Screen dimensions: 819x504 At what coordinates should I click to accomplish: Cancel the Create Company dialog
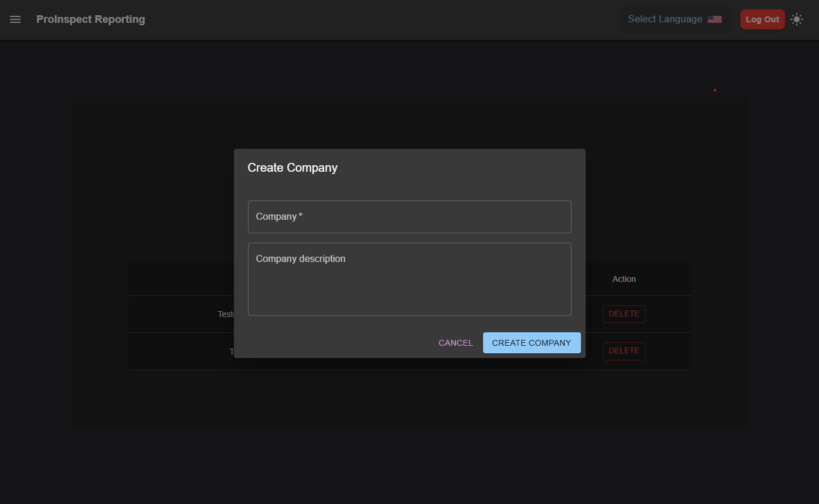click(x=456, y=343)
